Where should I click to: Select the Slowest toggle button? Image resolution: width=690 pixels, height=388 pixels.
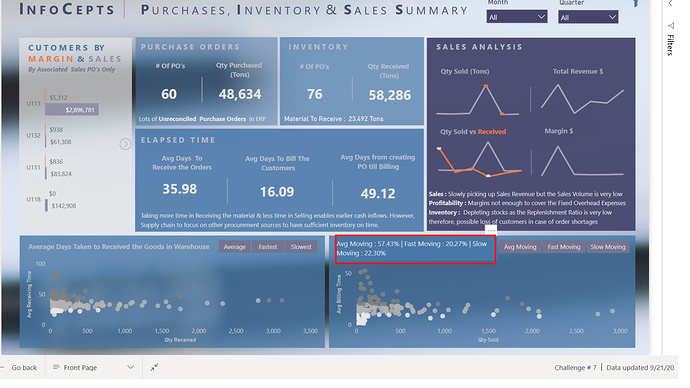[x=301, y=247]
